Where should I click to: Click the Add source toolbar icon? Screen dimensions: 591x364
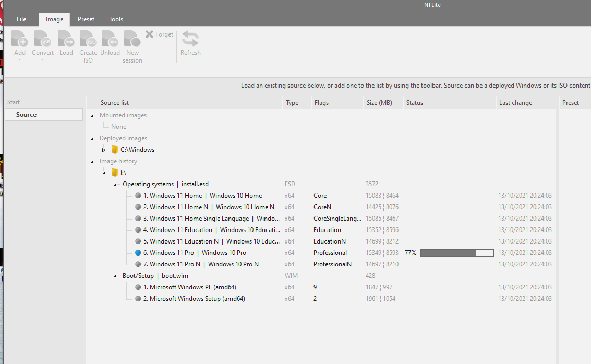click(20, 39)
